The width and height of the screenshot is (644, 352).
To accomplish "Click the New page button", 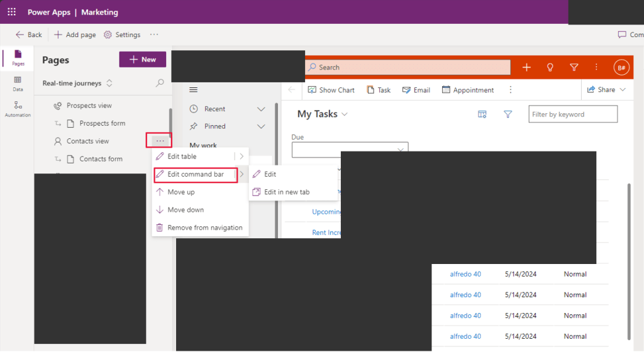I will pyautogui.click(x=143, y=59).
